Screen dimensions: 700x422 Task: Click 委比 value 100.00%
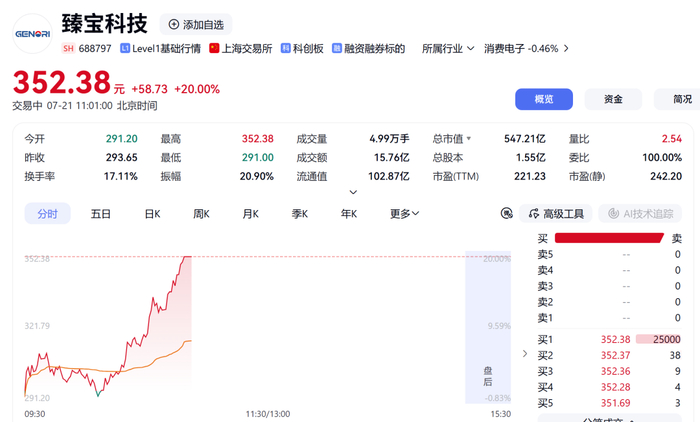(662, 158)
